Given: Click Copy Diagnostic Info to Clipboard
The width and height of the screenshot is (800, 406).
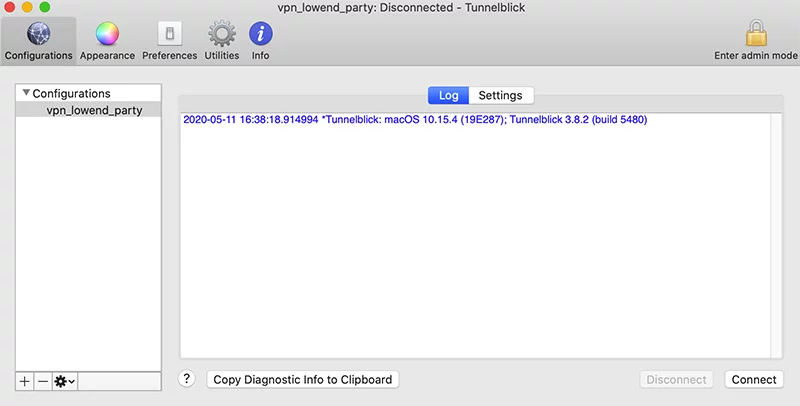Looking at the screenshot, I should coord(303,379).
